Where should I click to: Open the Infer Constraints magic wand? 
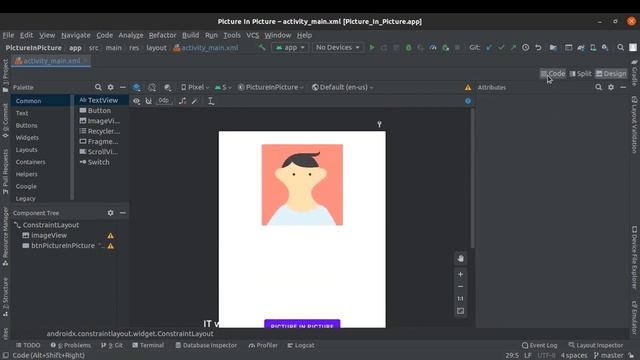click(195, 101)
